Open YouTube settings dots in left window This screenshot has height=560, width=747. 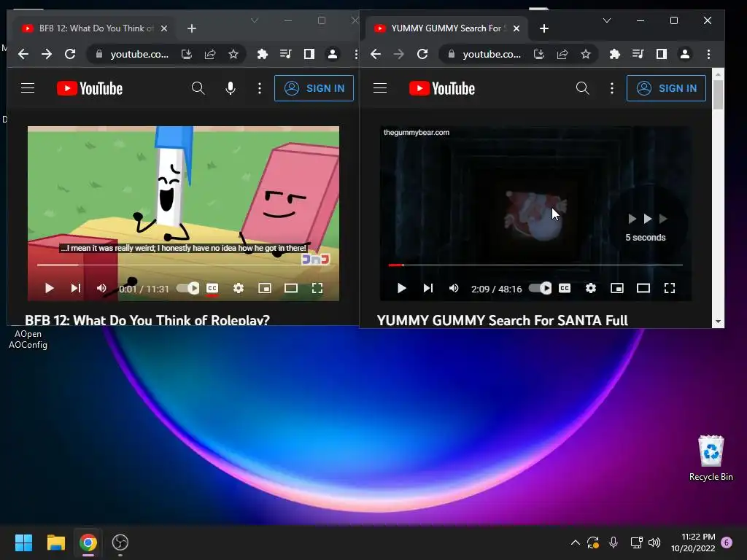click(x=260, y=88)
